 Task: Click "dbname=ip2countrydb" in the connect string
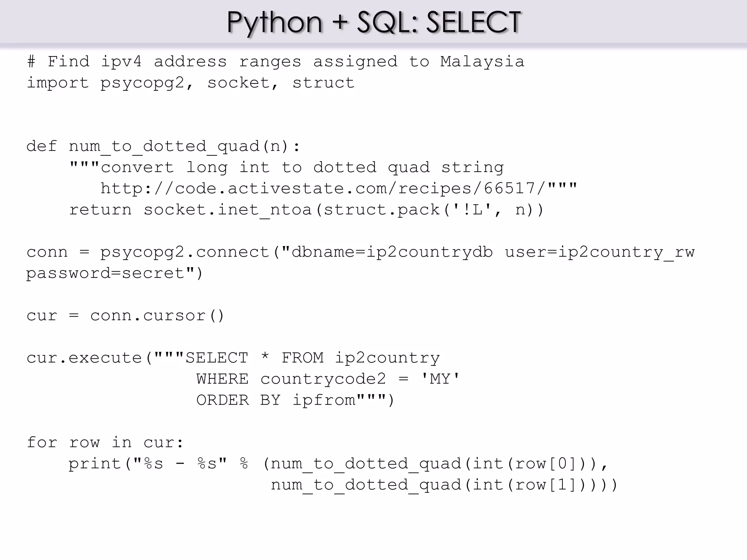(392, 252)
